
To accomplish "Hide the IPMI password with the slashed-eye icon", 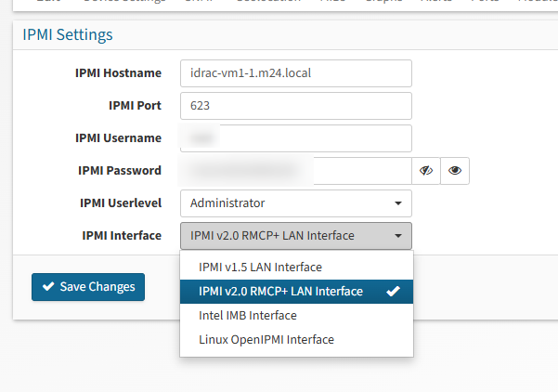I will tap(426, 171).
